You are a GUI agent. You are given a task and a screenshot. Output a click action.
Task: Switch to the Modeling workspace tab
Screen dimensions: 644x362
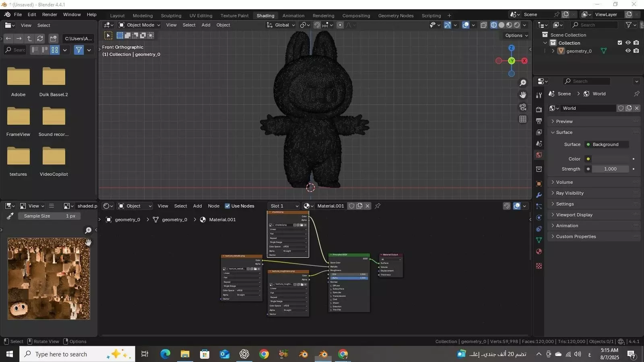coord(143,16)
